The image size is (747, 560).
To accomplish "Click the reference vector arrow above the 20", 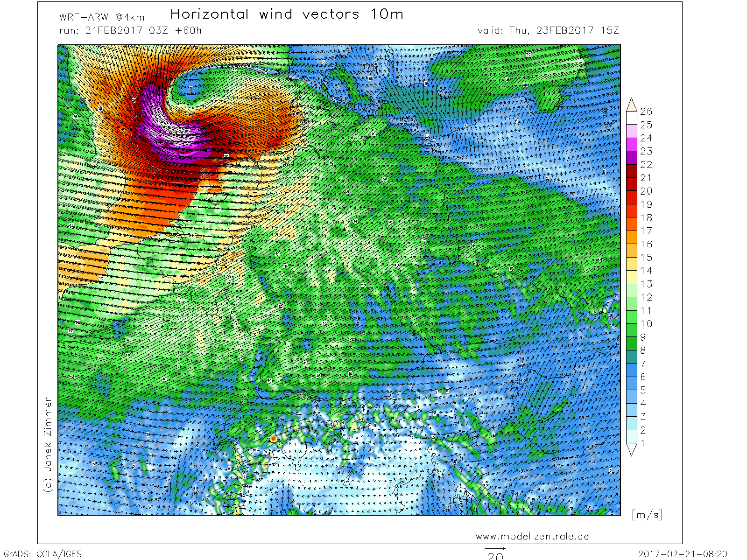I will [495, 549].
